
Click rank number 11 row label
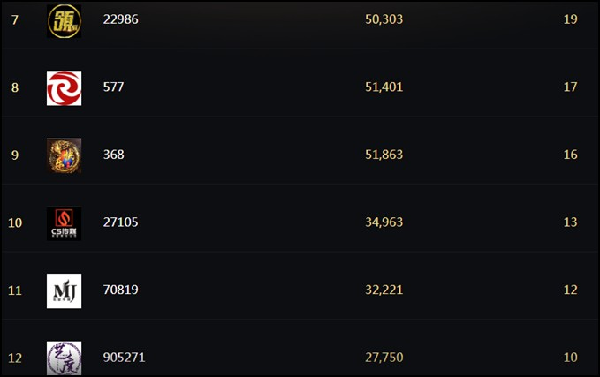coord(15,291)
